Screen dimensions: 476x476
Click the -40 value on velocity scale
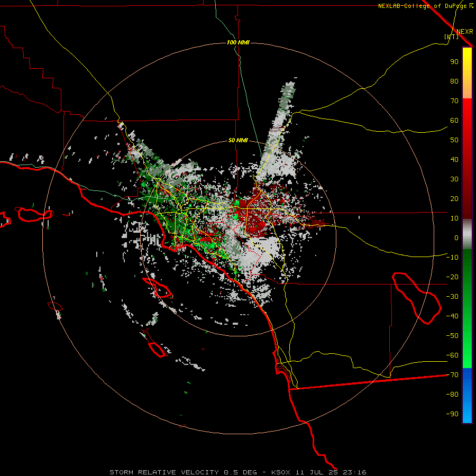tap(452, 316)
